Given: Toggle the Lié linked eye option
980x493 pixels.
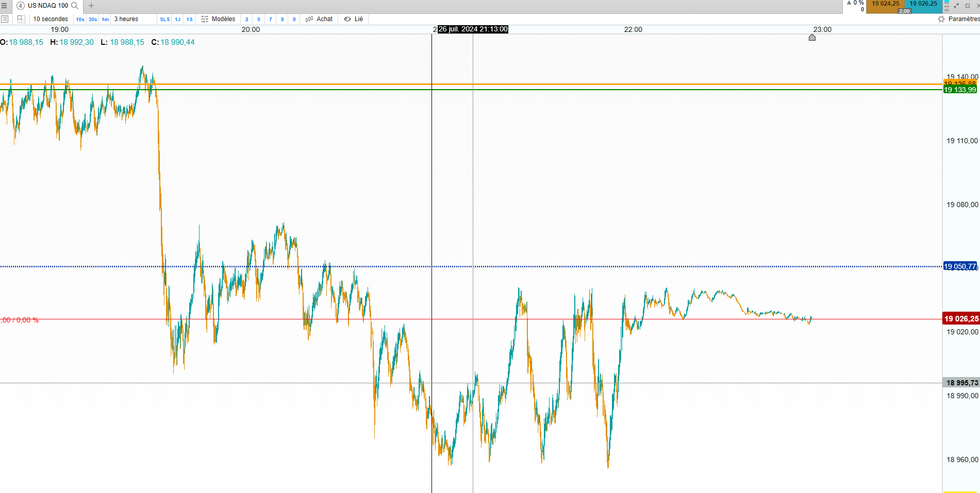Looking at the screenshot, I should coord(354,19).
